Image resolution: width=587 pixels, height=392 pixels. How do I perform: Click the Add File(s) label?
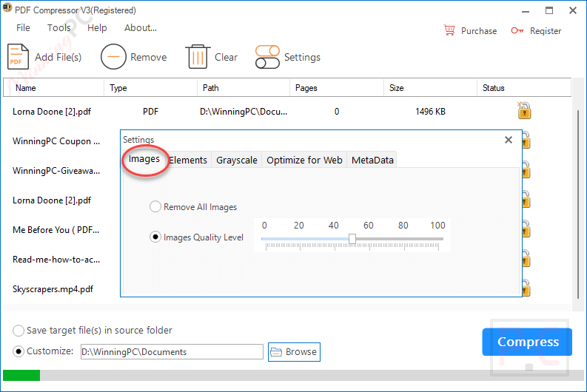(58, 57)
